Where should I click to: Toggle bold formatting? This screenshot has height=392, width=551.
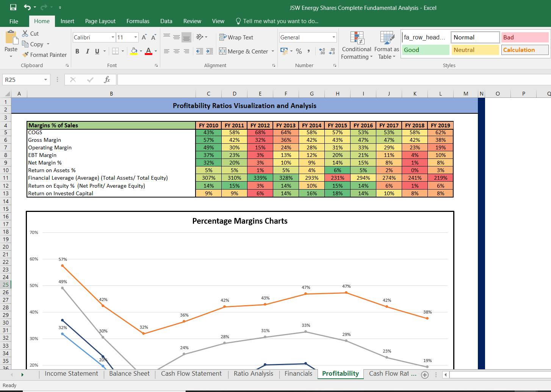point(77,51)
